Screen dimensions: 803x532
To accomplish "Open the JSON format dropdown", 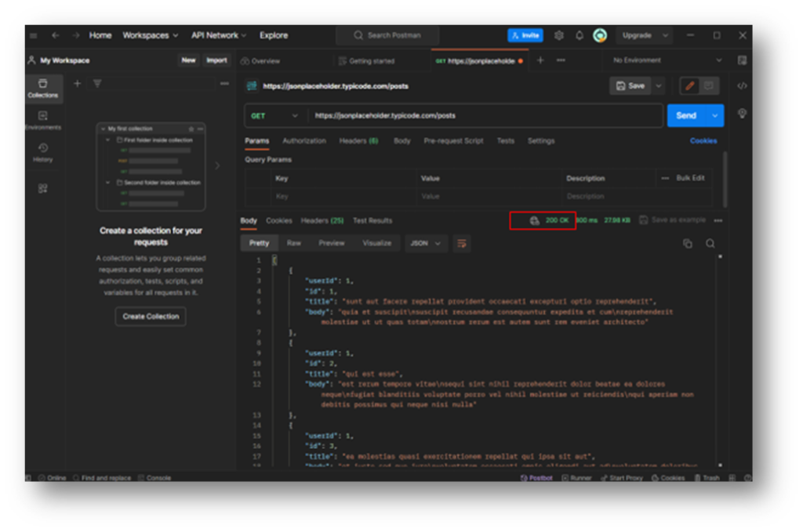I will [x=425, y=244].
